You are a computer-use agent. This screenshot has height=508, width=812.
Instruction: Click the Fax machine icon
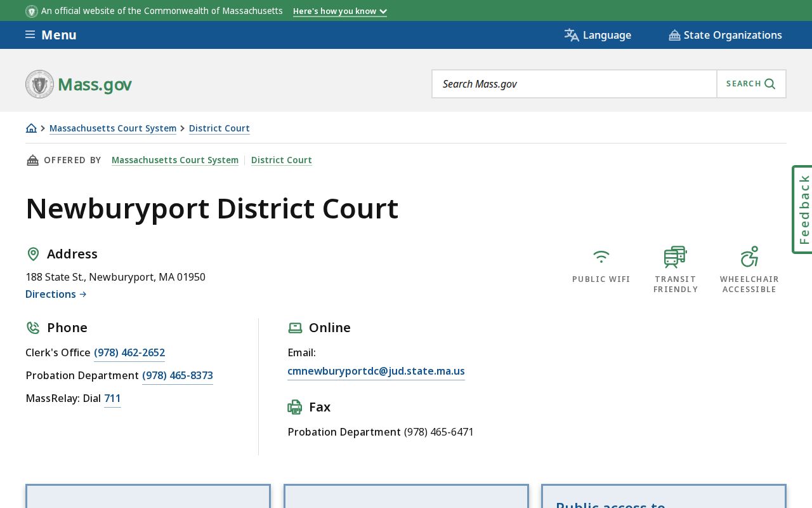point(295,407)
